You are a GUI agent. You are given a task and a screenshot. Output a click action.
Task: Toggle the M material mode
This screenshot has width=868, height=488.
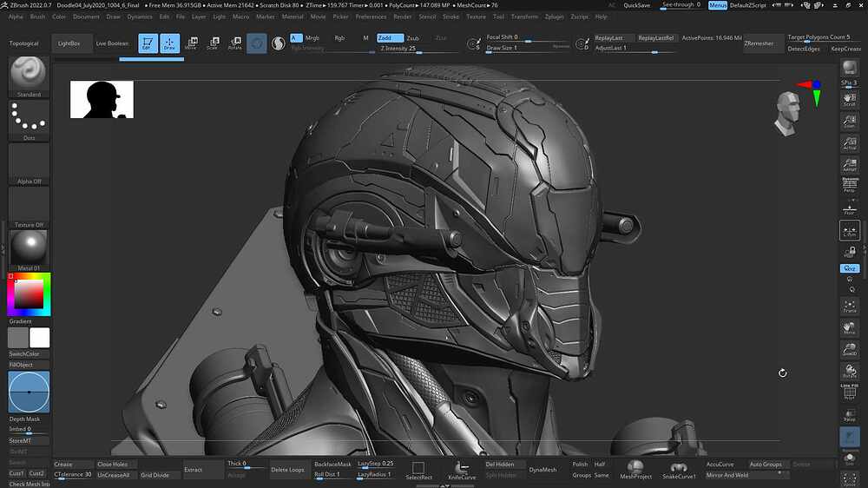pos(365,38)
